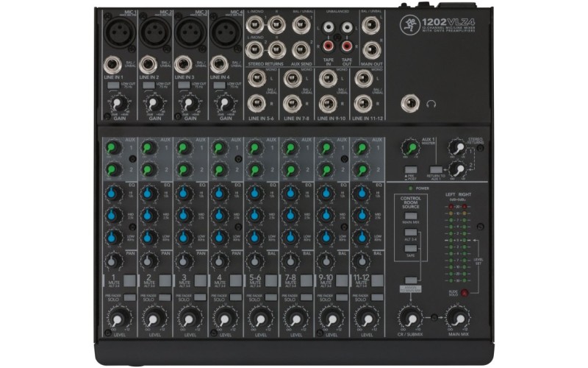Click the LINE IN 7-8 right jack
Image resolution: width=588 pixels, height=368 pixels.
[x=292, y=104]
